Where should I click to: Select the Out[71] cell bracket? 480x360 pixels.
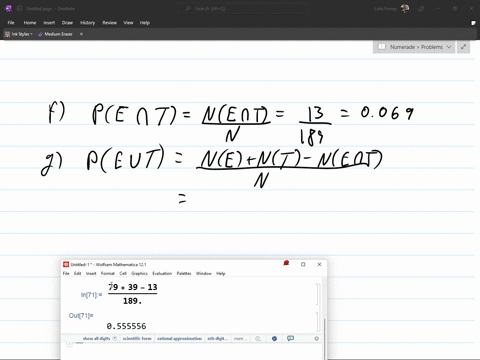point(317,322)
